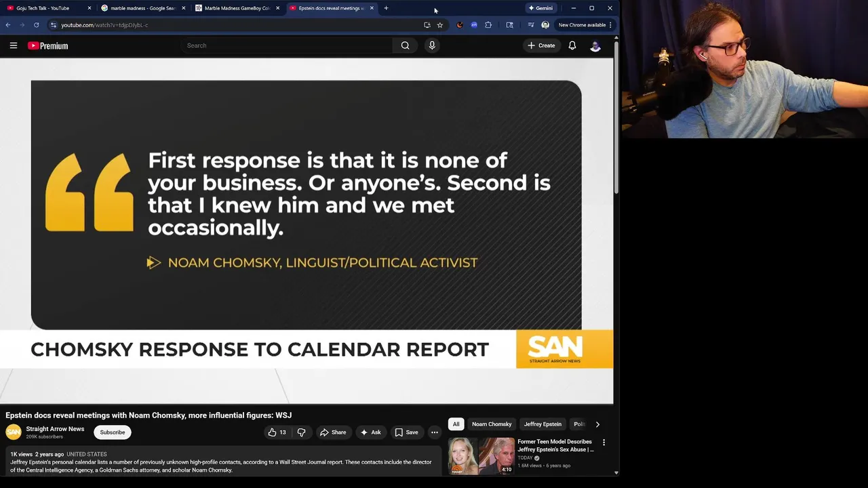The height and width of the screenshot is (488, 868).
Task: Open the YouTube hamburger guide menu
Action: 14,45
